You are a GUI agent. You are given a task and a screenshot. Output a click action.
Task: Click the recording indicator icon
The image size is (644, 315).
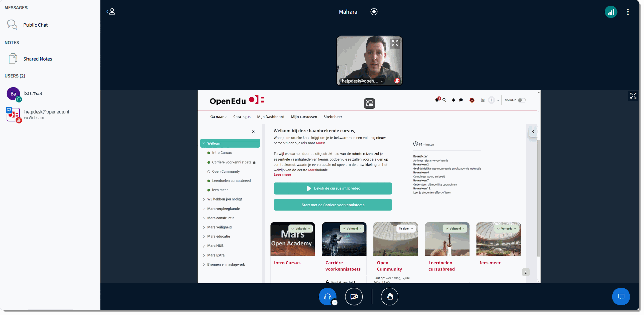click(374, 12)
